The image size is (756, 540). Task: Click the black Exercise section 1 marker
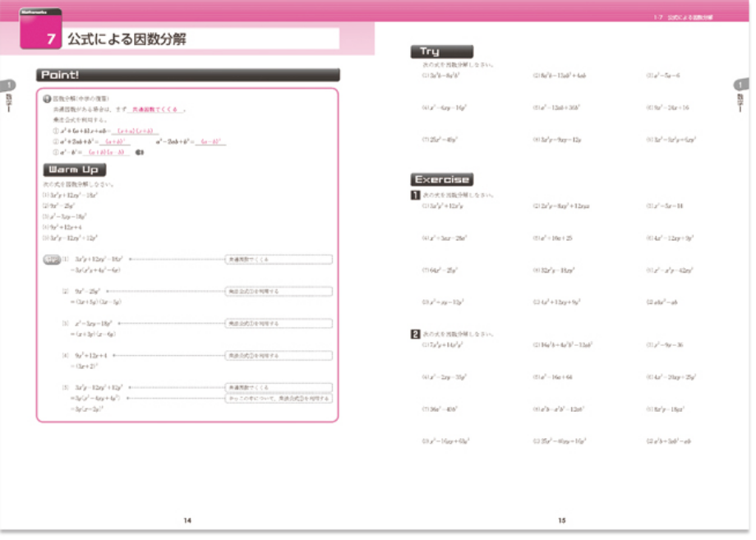[416, 196]
